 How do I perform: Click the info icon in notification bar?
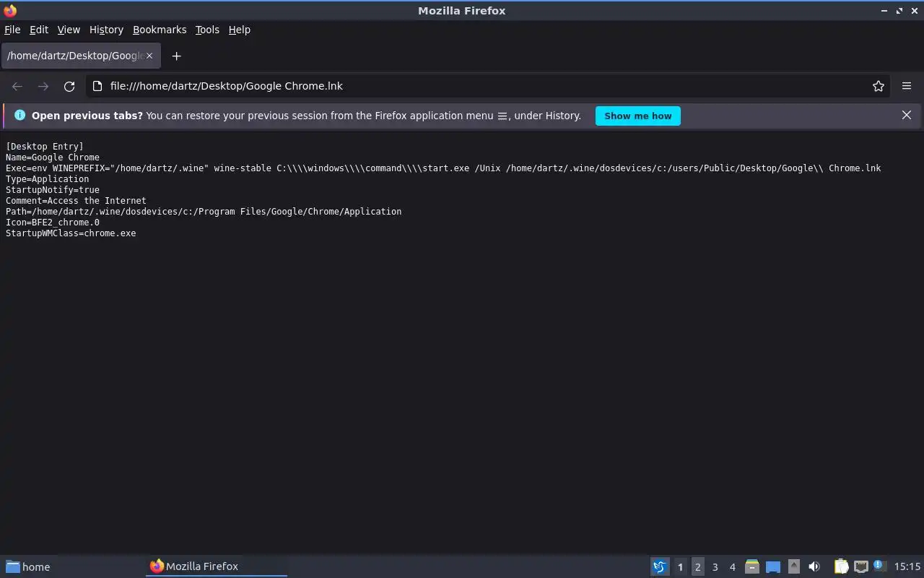[19, 115]
